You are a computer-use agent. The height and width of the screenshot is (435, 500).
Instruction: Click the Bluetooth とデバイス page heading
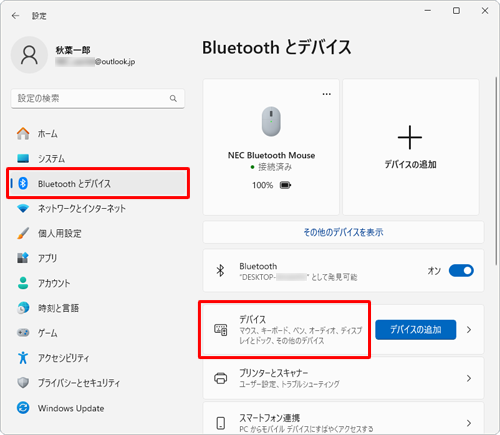277,47
